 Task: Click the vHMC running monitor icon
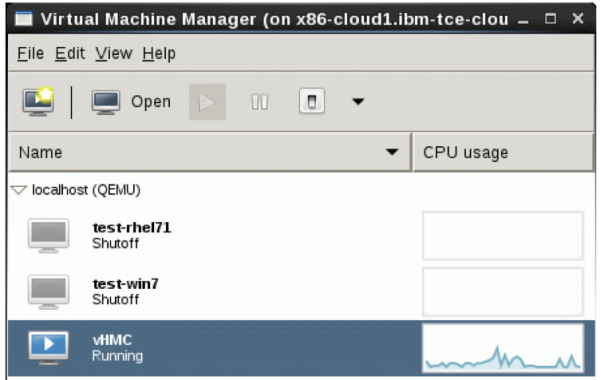pyautogui.click(x=49, y=347)
